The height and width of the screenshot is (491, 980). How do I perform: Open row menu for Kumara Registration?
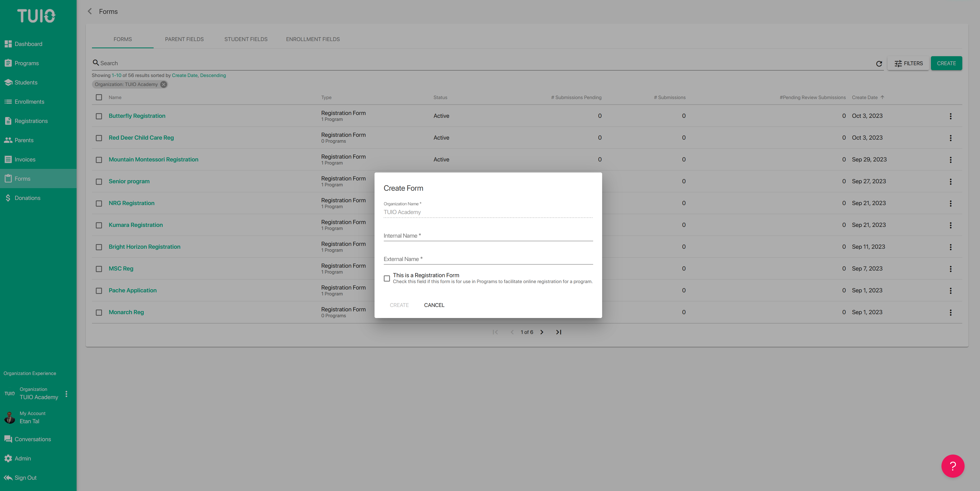(950, 225)
